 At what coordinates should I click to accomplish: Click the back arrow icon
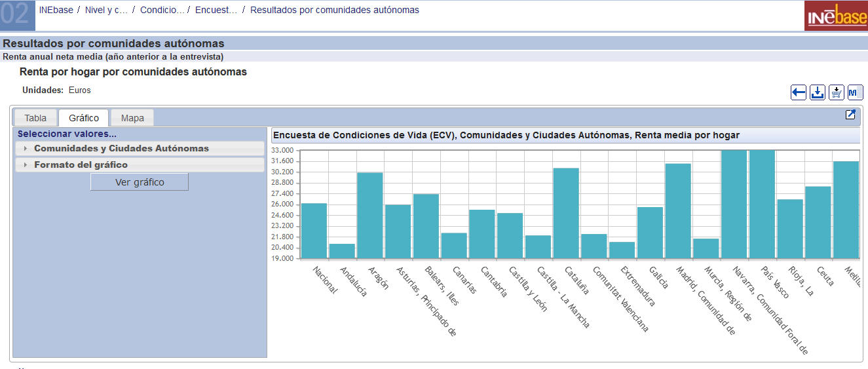pyautogui.click(x=798, y=92)
